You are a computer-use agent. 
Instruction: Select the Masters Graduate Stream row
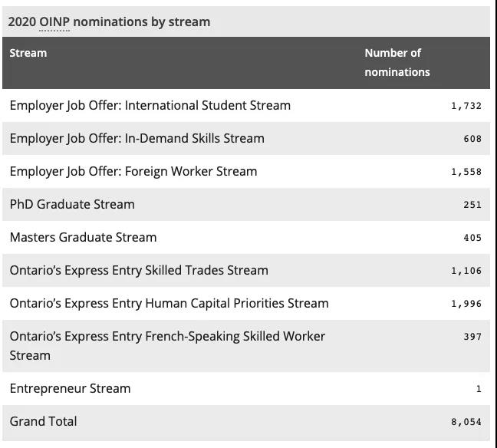click(83, 237)
